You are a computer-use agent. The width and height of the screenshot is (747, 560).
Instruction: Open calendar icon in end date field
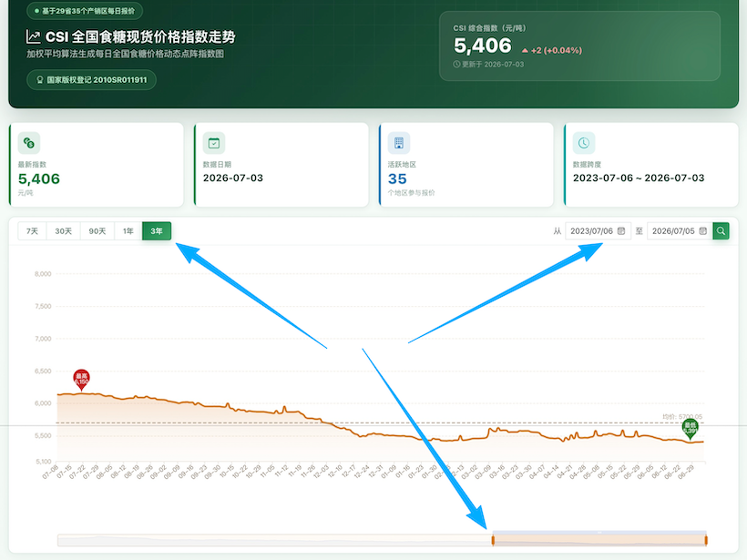(x=702, y=231)
